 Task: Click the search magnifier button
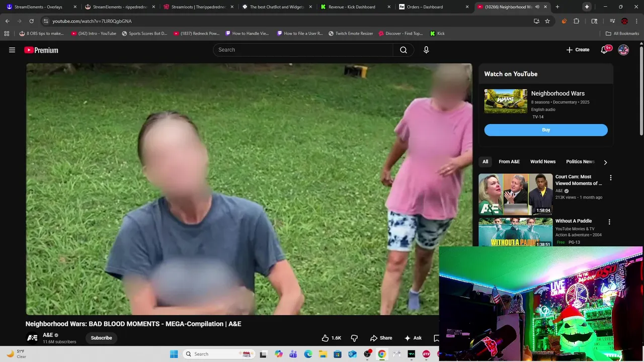pos(404,50)
